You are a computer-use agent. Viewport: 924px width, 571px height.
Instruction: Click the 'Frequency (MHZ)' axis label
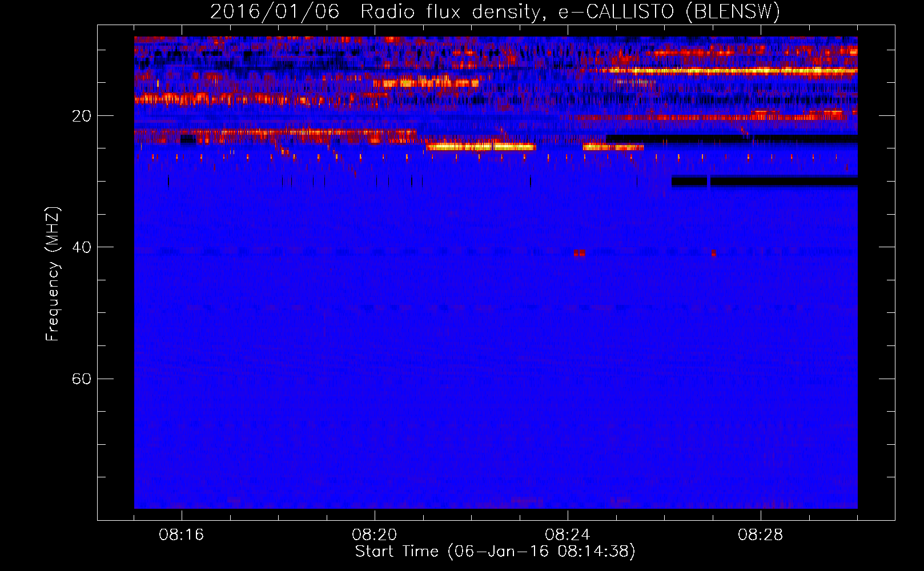click(53, 274)
